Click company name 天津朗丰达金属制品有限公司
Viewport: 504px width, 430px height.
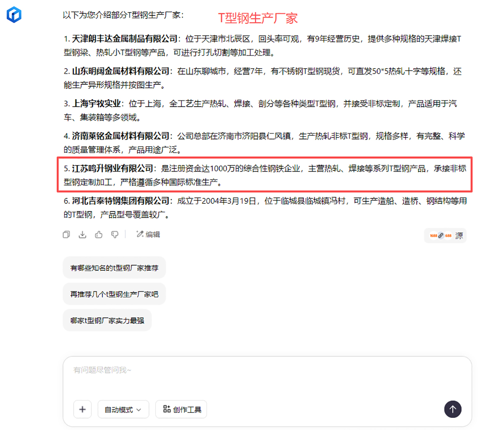coord(125,39)
